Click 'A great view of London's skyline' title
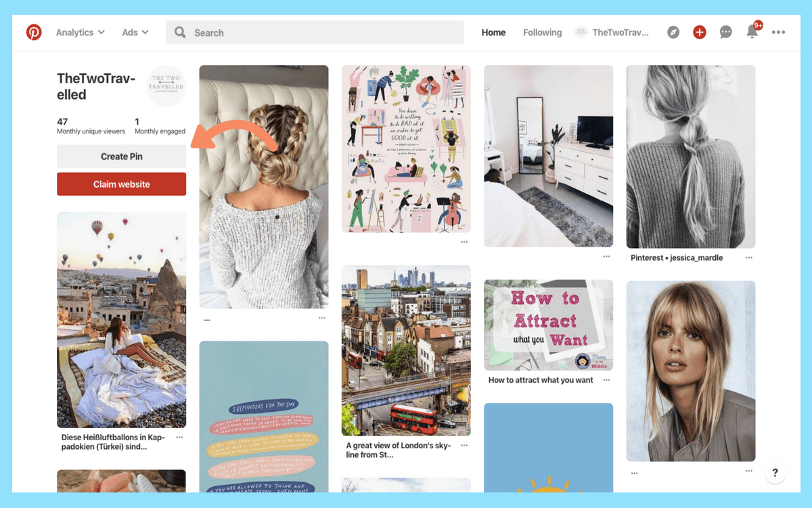The height and width of the screenshot is (508, 812). point(398,450)
